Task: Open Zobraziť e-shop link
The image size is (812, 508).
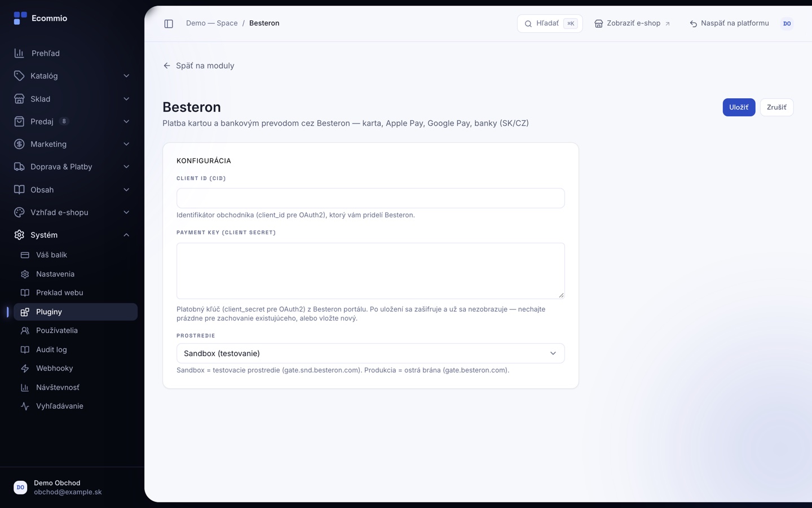Action: 632,24
